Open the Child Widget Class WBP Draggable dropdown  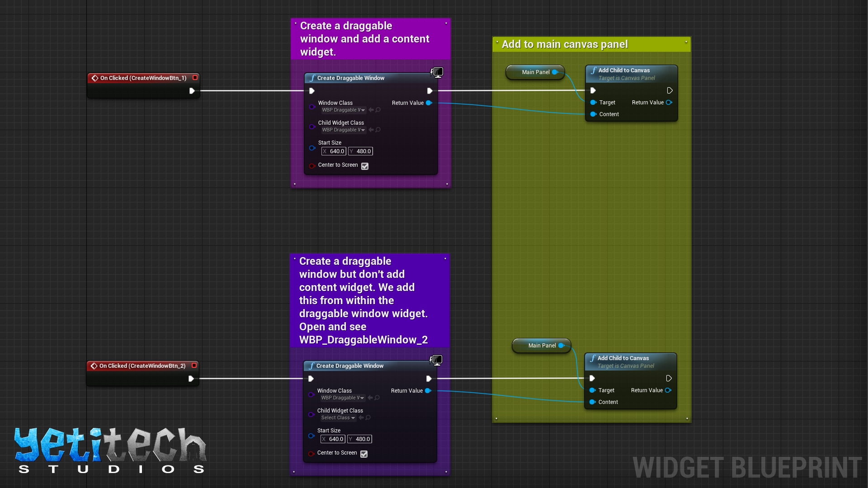click(x=343, y=130)
